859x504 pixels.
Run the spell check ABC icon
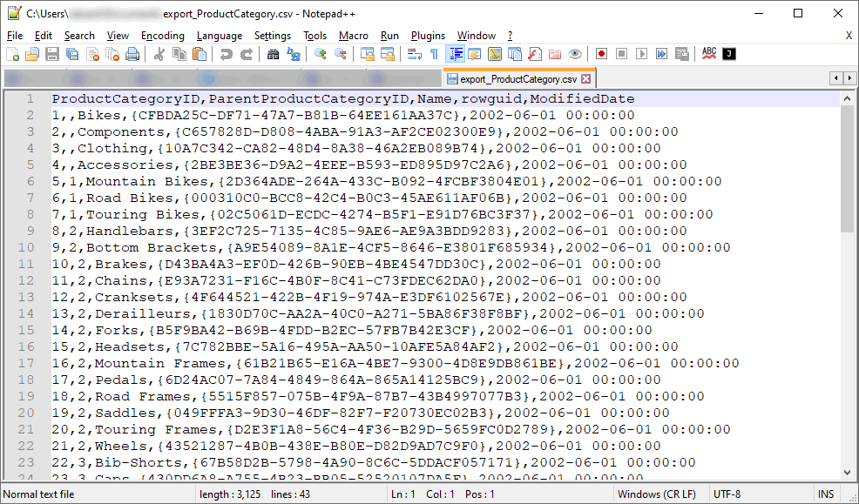tap(709, 53)
